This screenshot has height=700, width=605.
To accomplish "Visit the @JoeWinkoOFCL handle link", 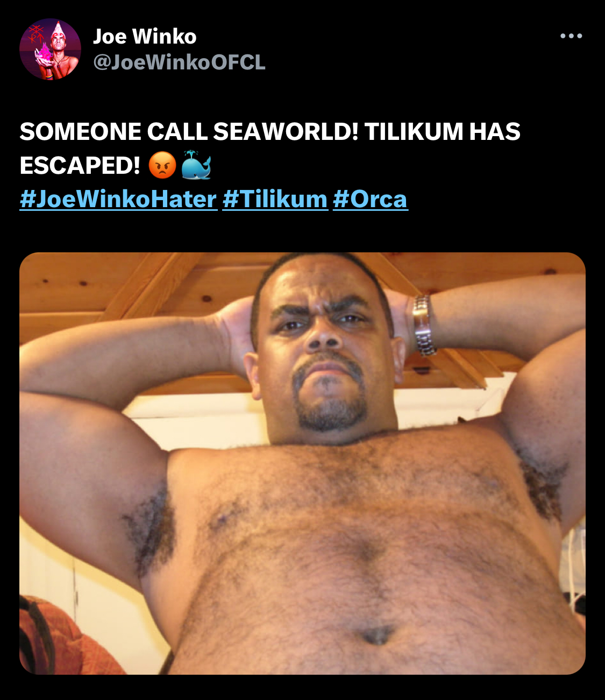I will pos(180,62).
